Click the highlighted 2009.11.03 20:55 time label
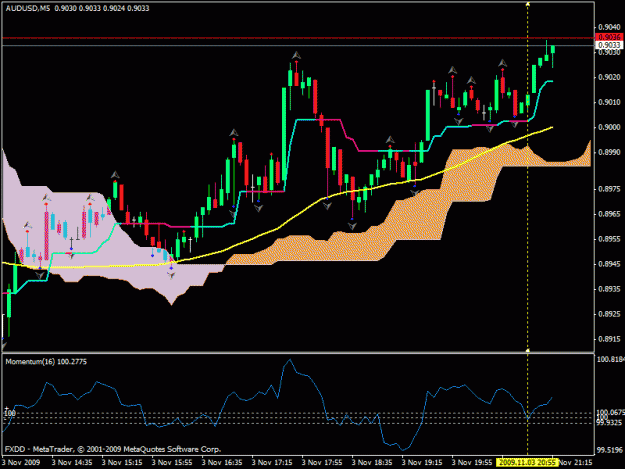Screen dimensions: 625x469 click(527, 462)
